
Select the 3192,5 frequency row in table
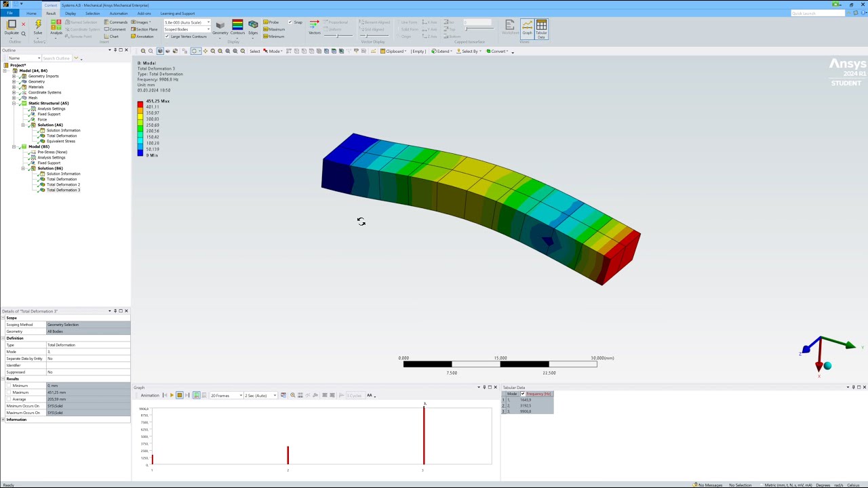[527, 405]
